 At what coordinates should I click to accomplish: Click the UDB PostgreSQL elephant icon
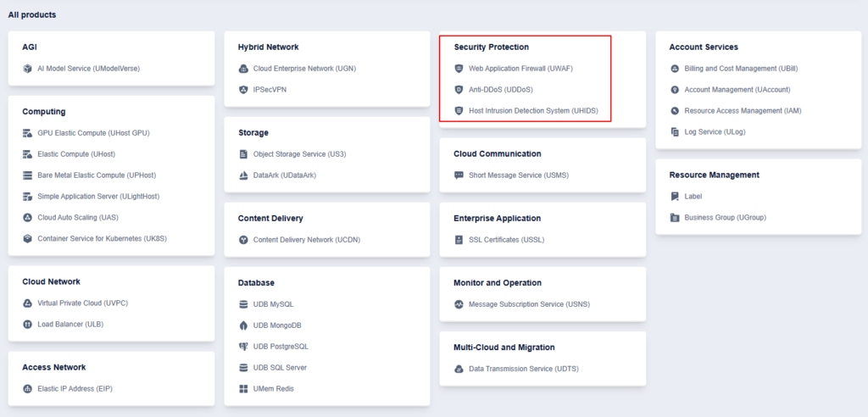243,347
